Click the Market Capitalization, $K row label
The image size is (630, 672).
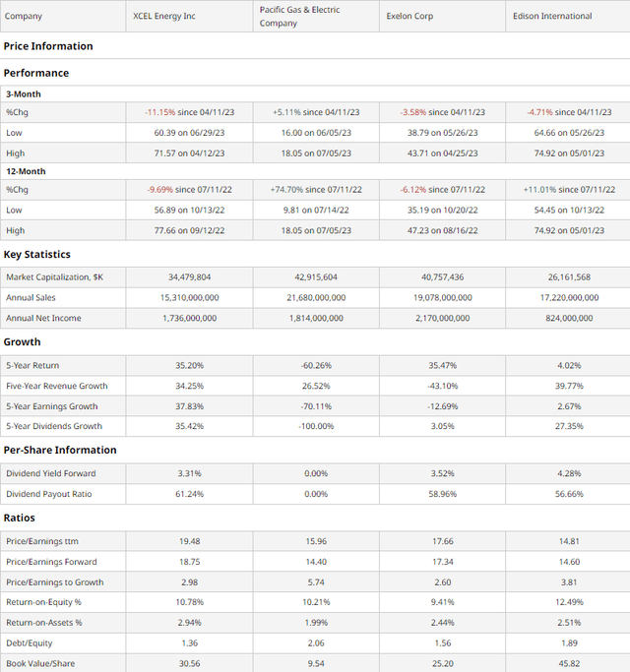click(x=54, y=277)
